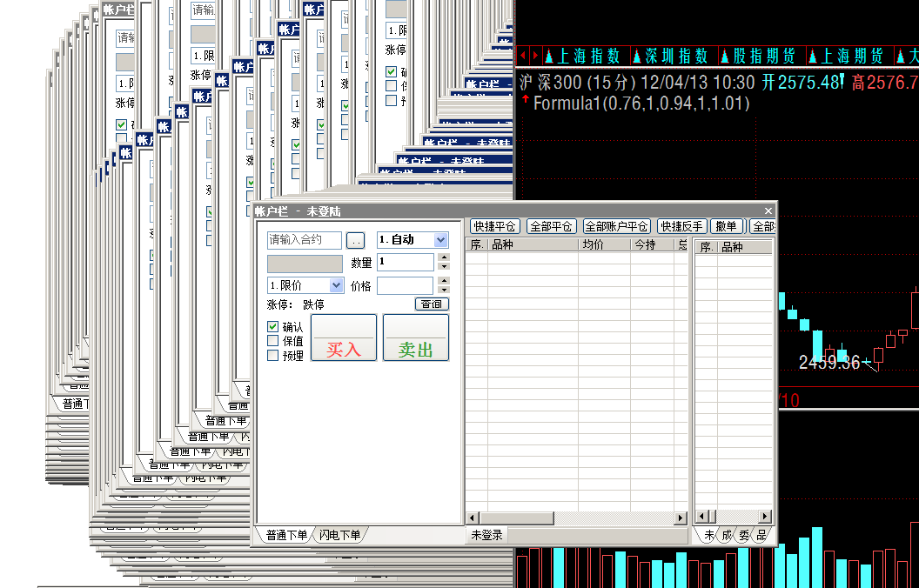
Task: Tick the 预埋 checkbox
Action: pos(273,355)
